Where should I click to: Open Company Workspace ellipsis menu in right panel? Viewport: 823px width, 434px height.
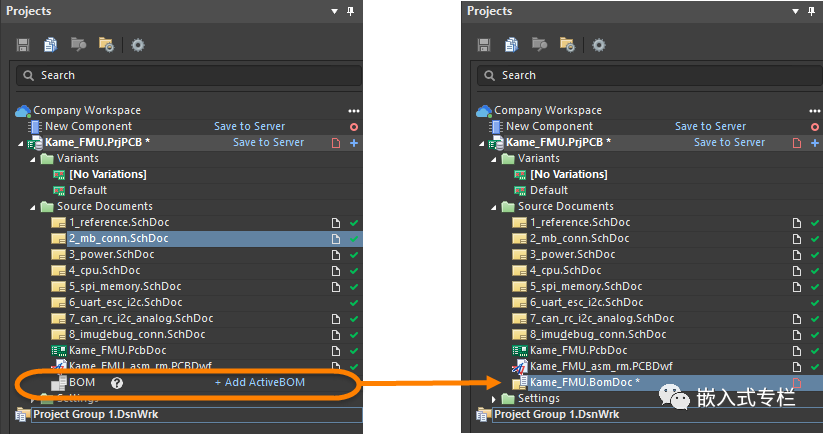pos(815,111)
